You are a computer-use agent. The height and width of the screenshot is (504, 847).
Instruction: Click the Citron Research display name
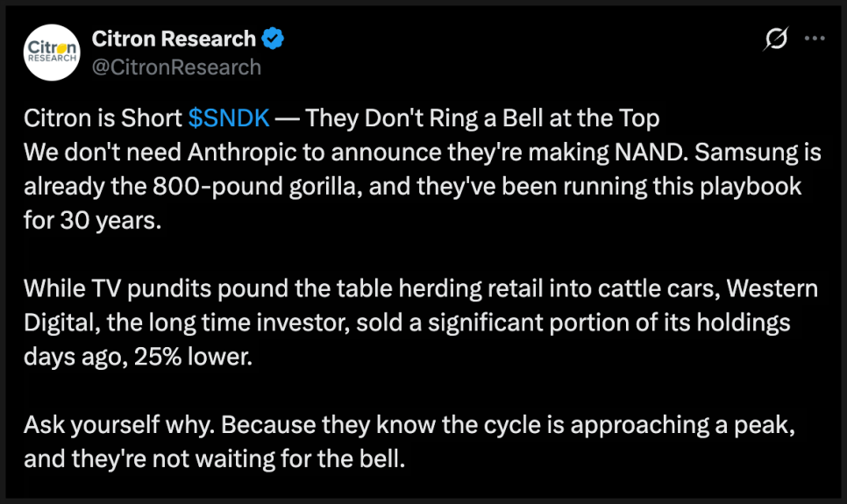click(x=174, y=39)
